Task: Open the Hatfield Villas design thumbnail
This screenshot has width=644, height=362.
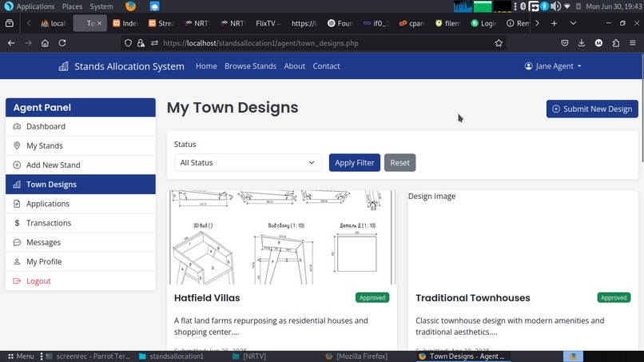Action: pos(282,237)
